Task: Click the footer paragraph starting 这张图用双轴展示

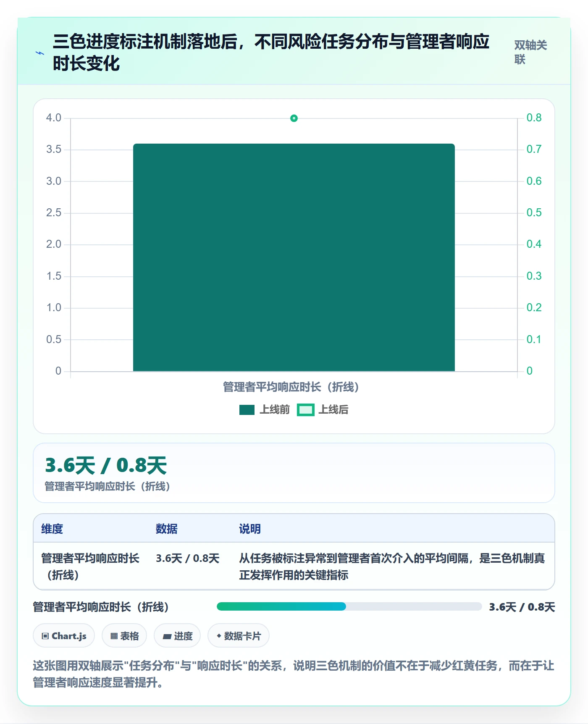Action: click(x=294, y=674)
